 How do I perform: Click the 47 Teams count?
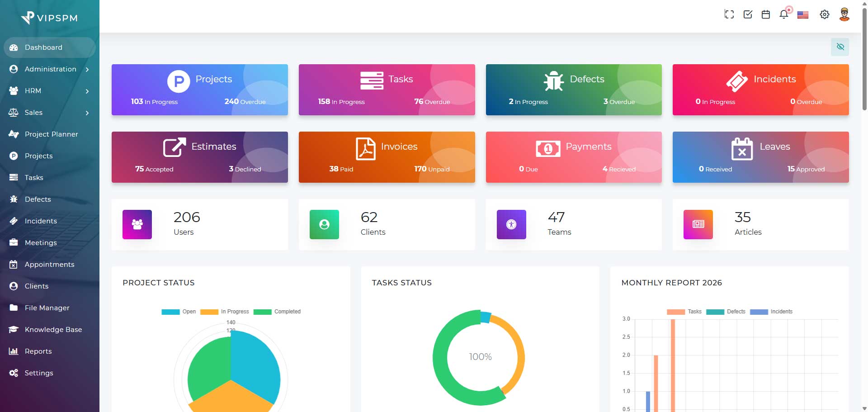556,218
